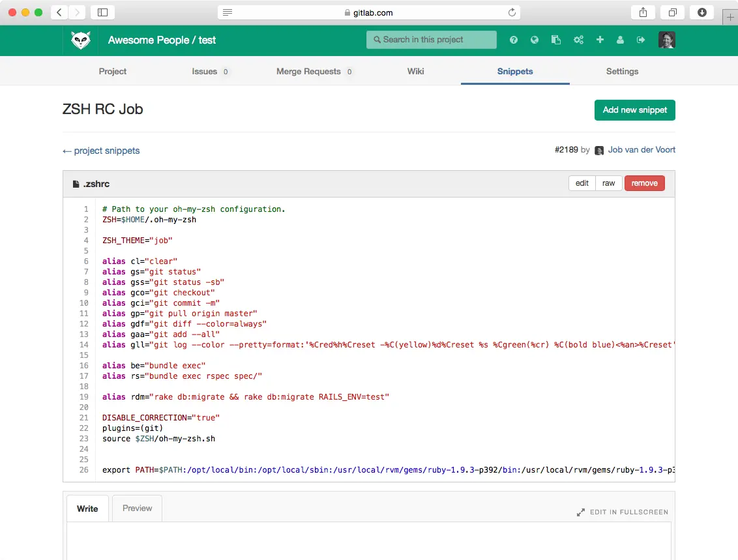Add a new Safari tab
This screenshot has height=560, width=738.
click(x=730, y=18)
